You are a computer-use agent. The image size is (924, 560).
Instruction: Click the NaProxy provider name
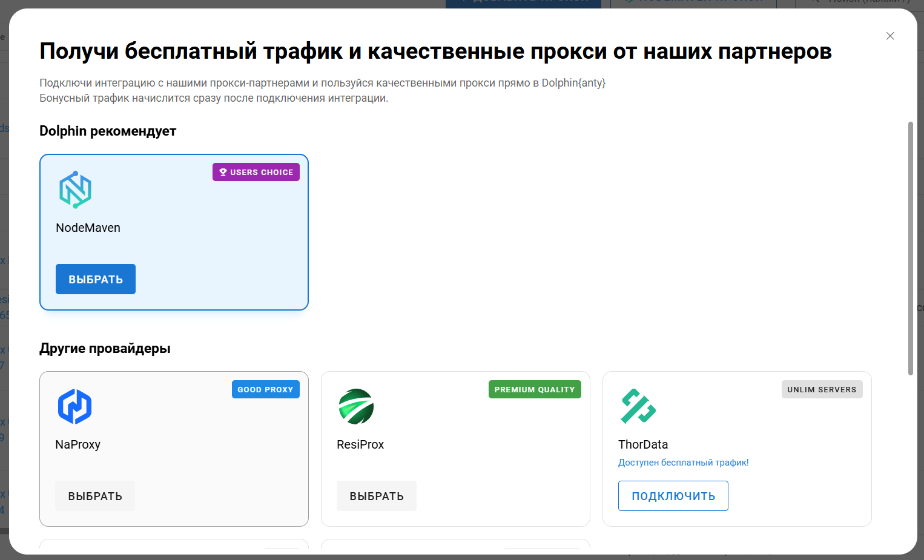(78, 444)
